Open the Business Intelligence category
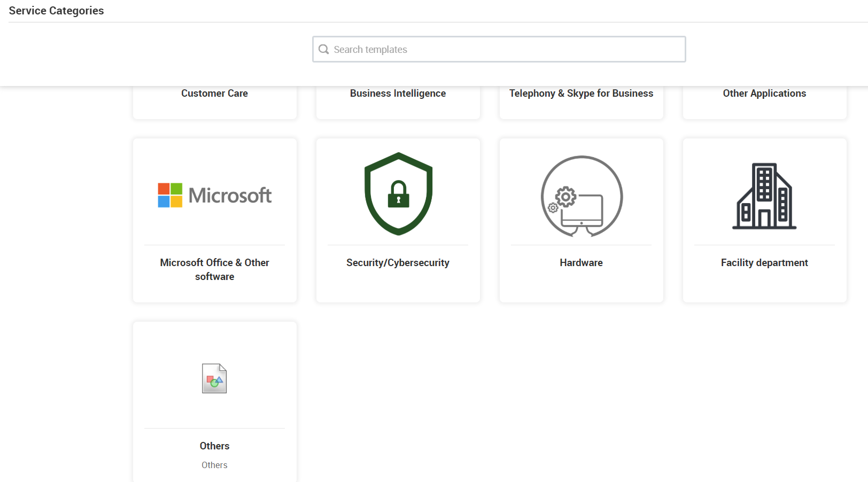 (398, 94)
